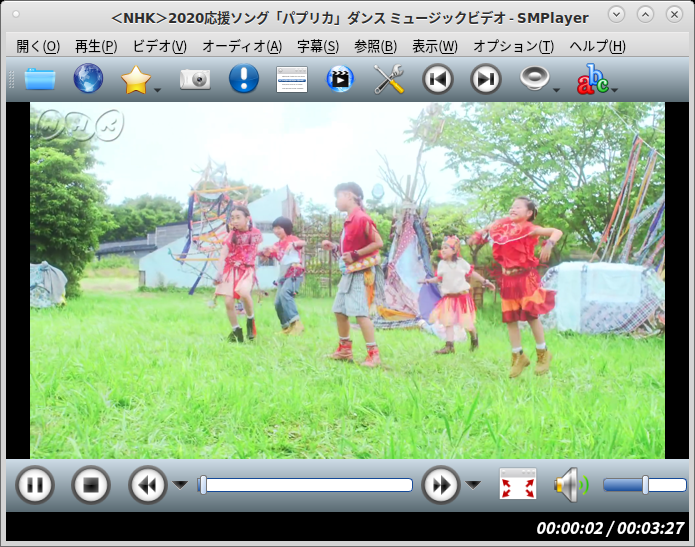Open the 表示(W) menu
This screenshot has width=695, height=547.
[435, 46]
